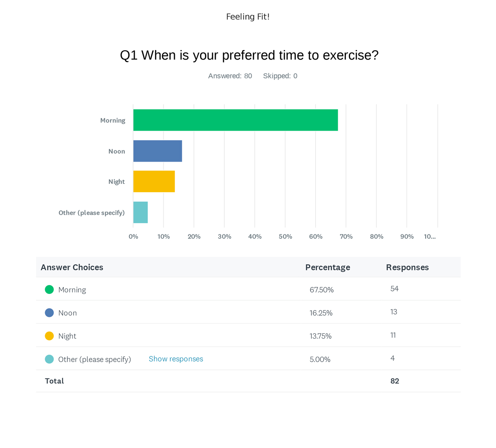The image size is (496, 448).
Task: Open the Show responses link
Action: tap(176, 359)
